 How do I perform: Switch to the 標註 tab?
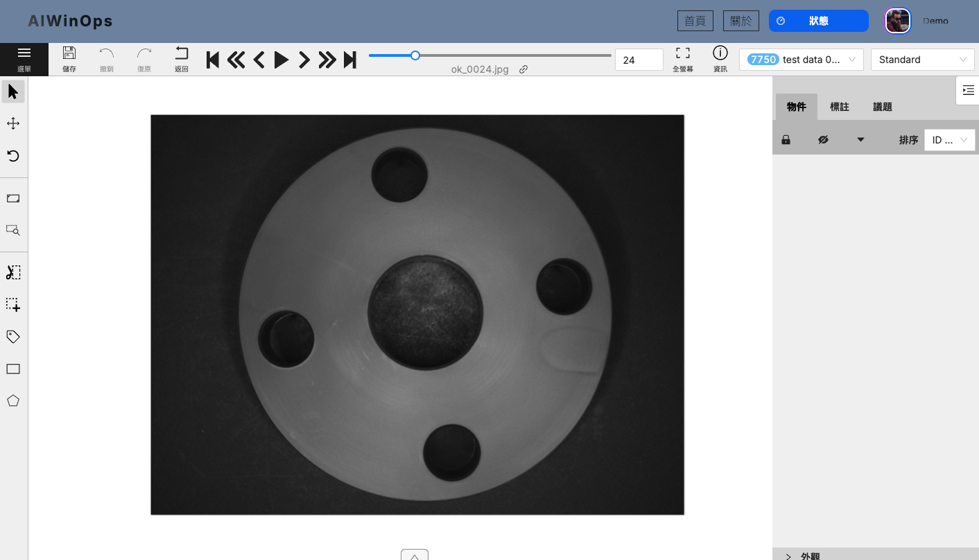click(x=840, y=107)
